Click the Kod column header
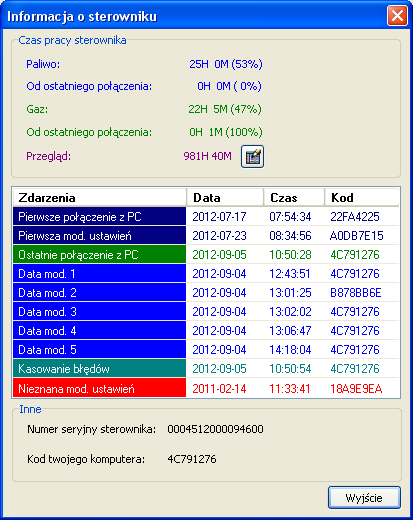Viewport: 413px width, 520px height. click(362, 198)
